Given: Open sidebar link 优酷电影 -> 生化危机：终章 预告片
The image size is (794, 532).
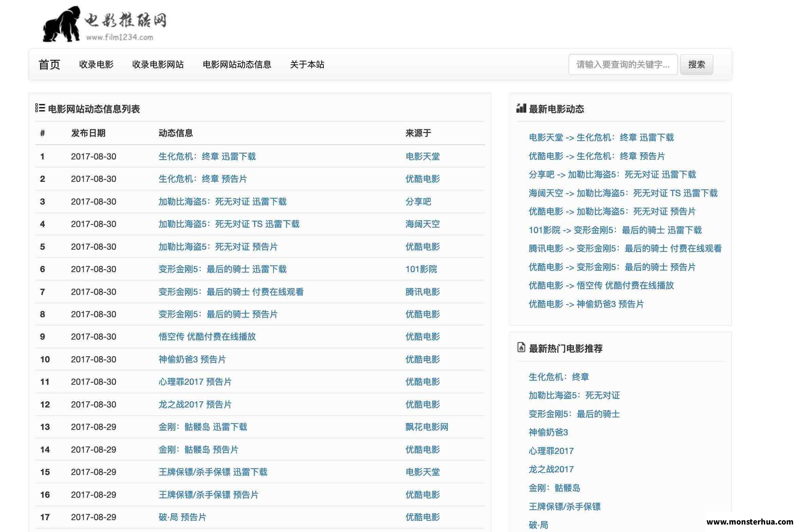Looking at the screenshot, I should pyautogui.click(x=597, y=156).
